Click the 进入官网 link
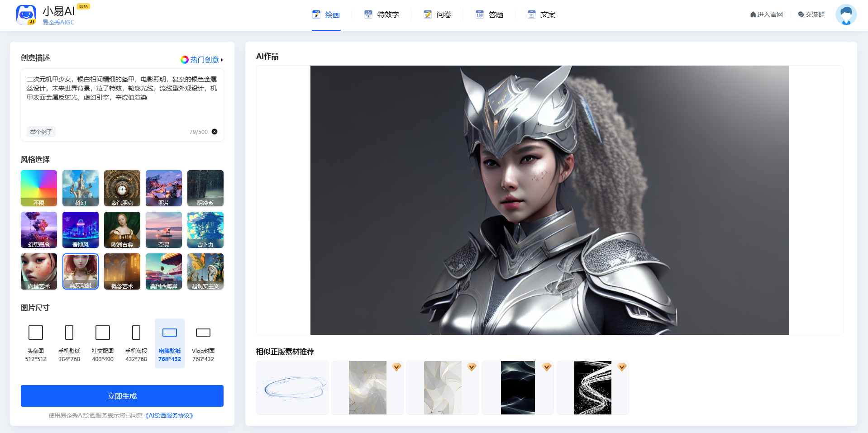Image resolution: width=868 pixels, height=433 pixels. 766,14
